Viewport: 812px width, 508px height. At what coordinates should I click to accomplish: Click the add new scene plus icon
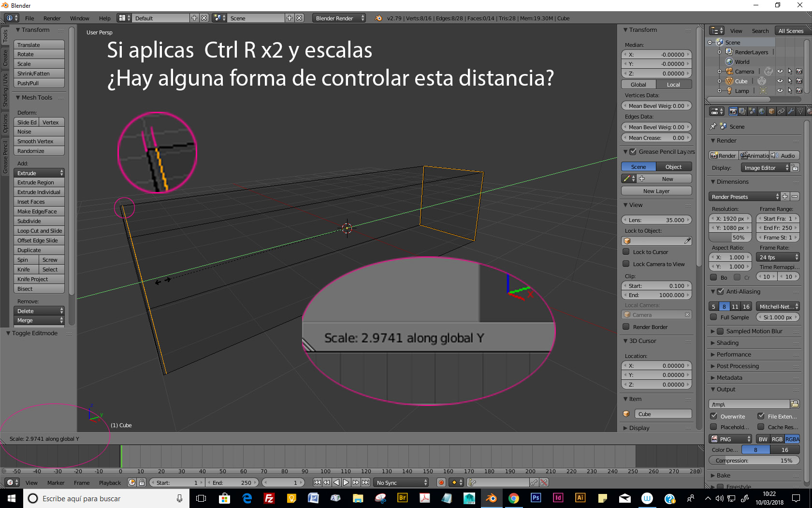point(290,18)
